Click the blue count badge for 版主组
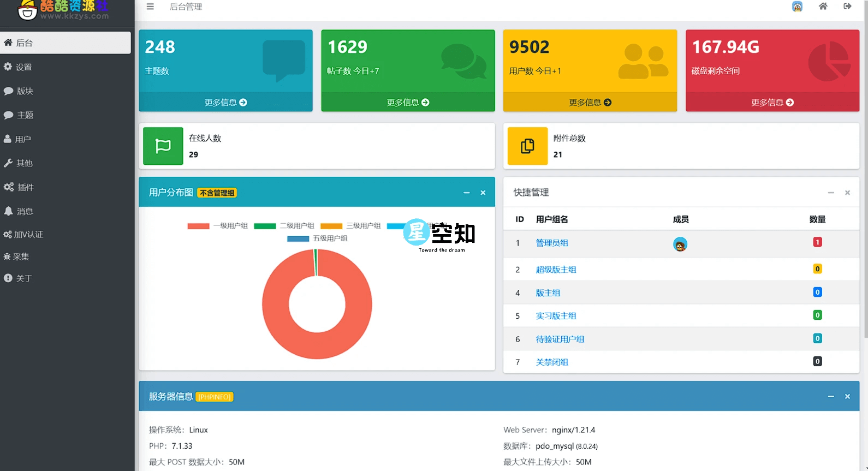The width and height of the screenshot is (868, 471). coord(817,292)
